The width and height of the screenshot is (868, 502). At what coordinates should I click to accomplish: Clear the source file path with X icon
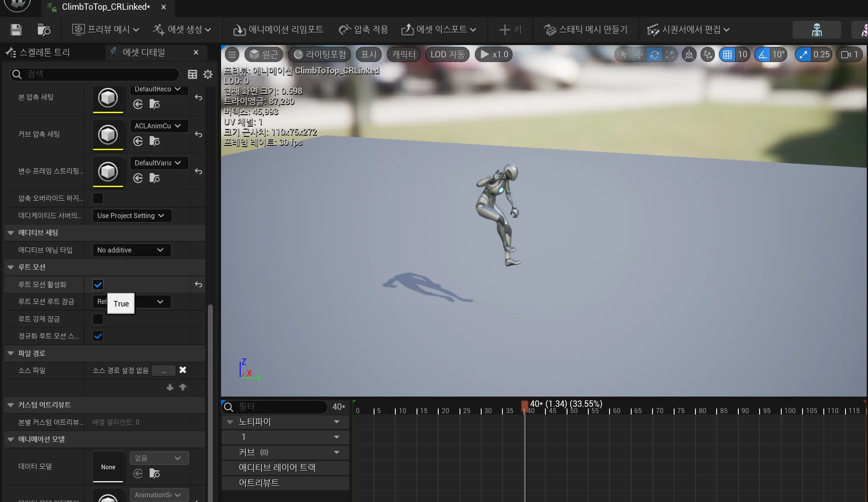coord(183,370)
